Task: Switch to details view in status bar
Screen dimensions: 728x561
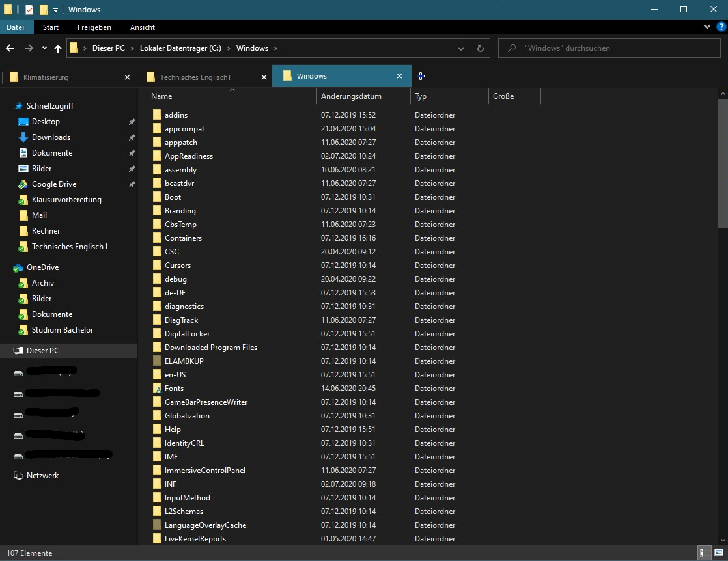Action: click(705, 553)
